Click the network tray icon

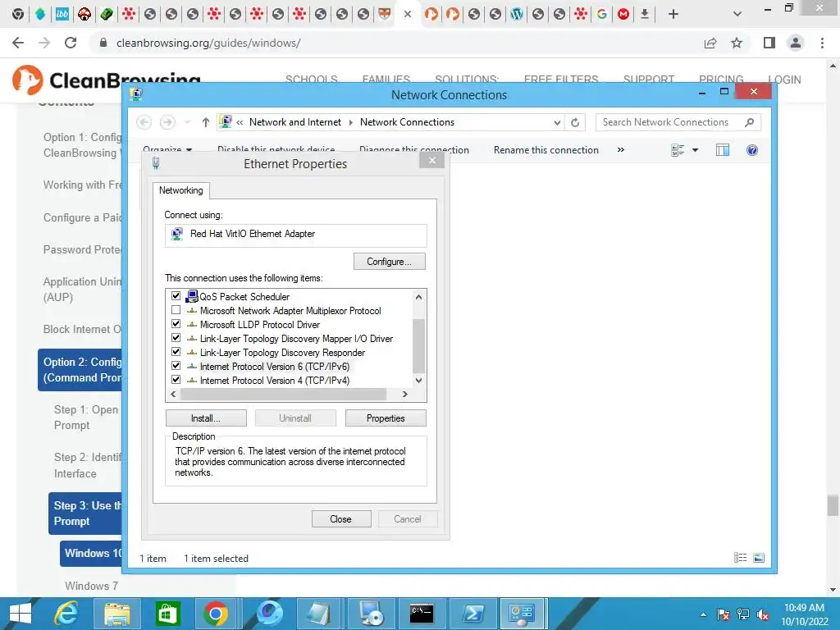[743, 614]
